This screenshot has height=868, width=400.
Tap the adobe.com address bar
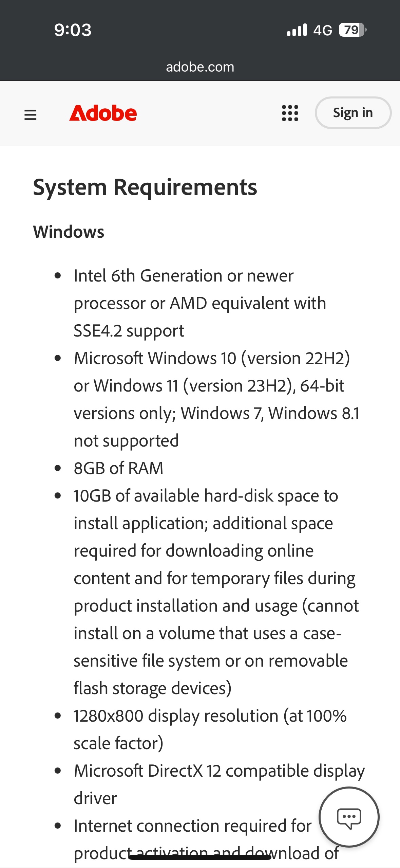click(200, 67)
